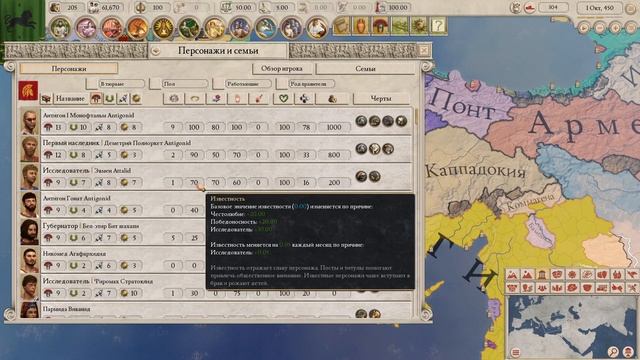Click the Понт region on the map
640x360 pixels.
[463, 103]
